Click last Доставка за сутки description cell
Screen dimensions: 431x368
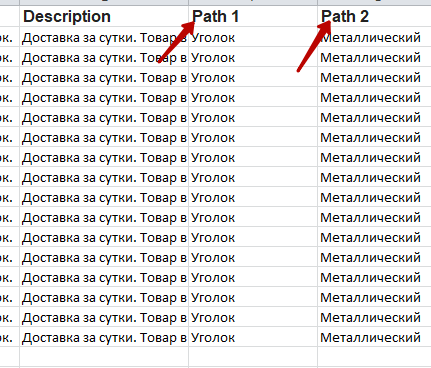click(104, 337)
